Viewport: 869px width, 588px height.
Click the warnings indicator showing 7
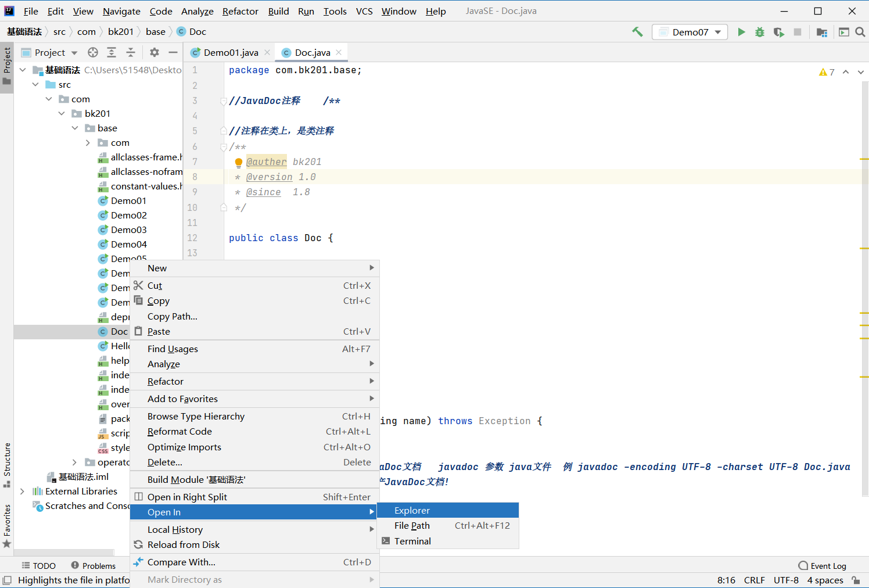click(827, 72)
